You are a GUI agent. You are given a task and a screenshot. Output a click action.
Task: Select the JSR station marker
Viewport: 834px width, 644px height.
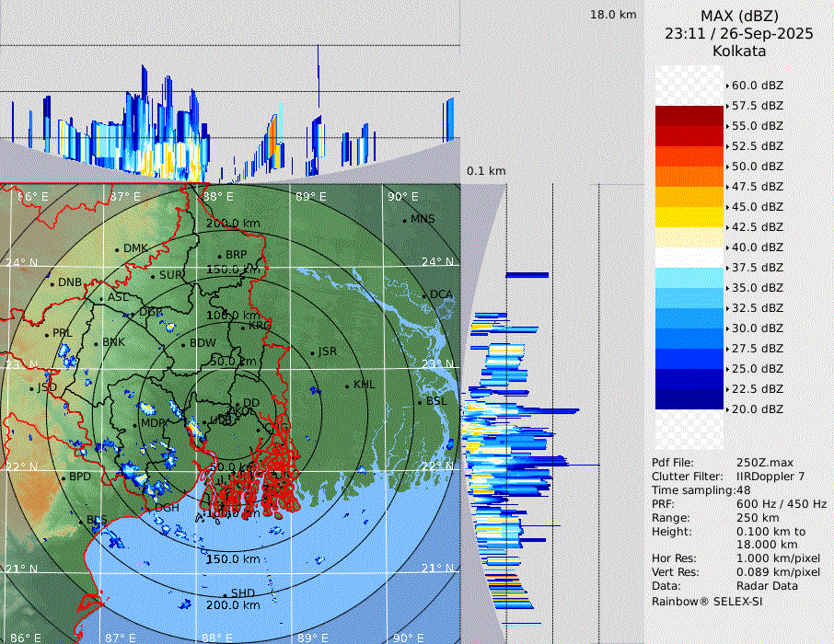coord(311,352)
